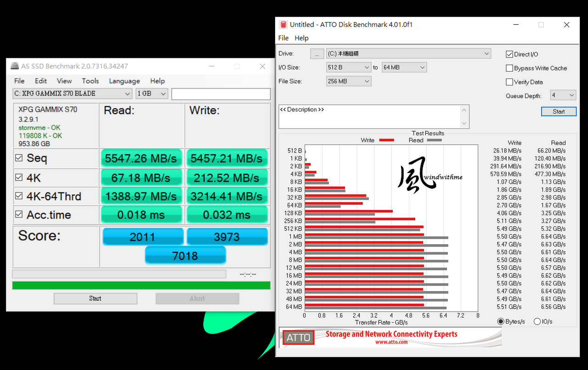The width and height of the screenshot is (588, 370).
Task: Select the IO/s radio button
Action: (x=537, y=321)
